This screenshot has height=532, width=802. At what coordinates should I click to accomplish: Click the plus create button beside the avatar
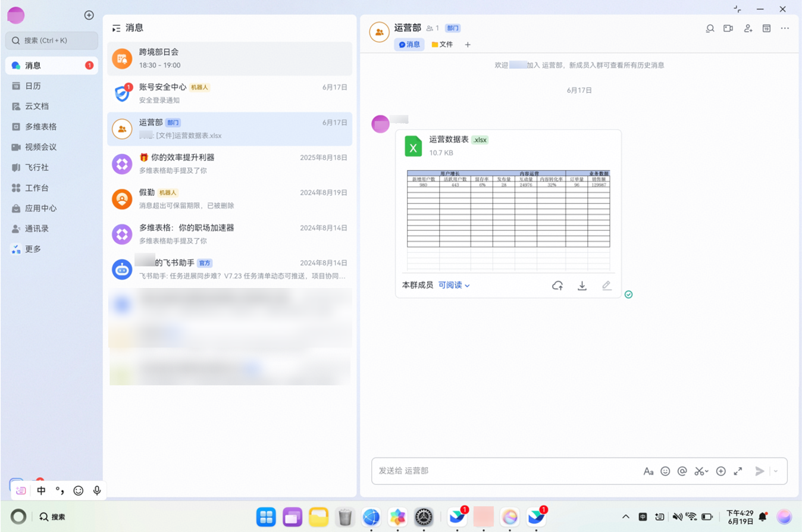[x=89, y=15]
